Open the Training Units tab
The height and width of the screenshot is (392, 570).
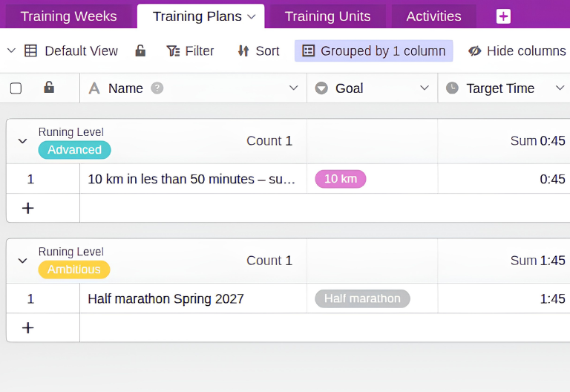pyautogui.click(x=327, y=16)
